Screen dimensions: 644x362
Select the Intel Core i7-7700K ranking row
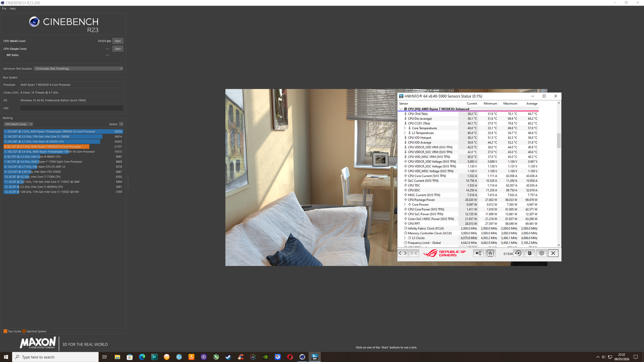pos(63,176)
